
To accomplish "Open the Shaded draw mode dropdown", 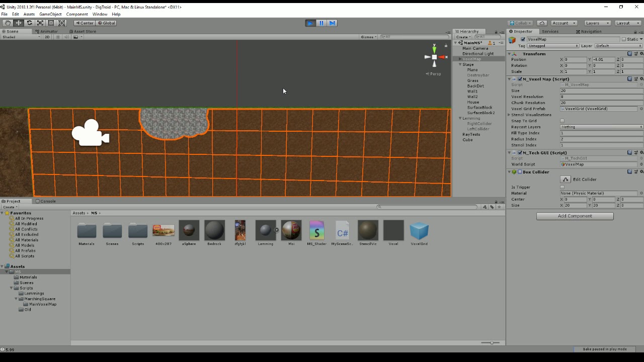I will click(21, 37).
